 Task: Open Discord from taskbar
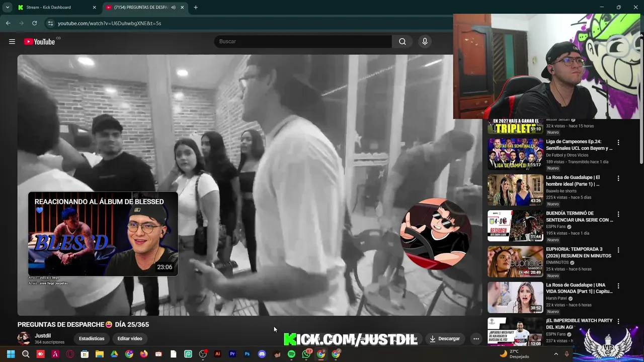tap(262, 354)
